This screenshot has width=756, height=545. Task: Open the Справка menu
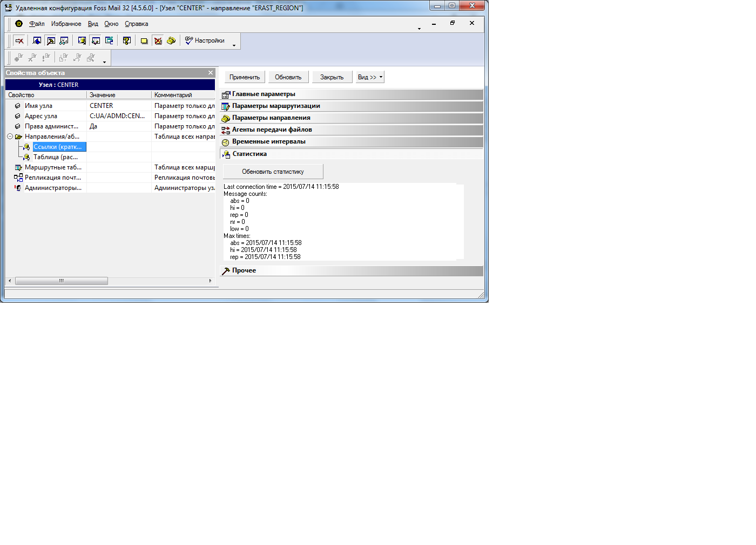click(x=136, y=24)
